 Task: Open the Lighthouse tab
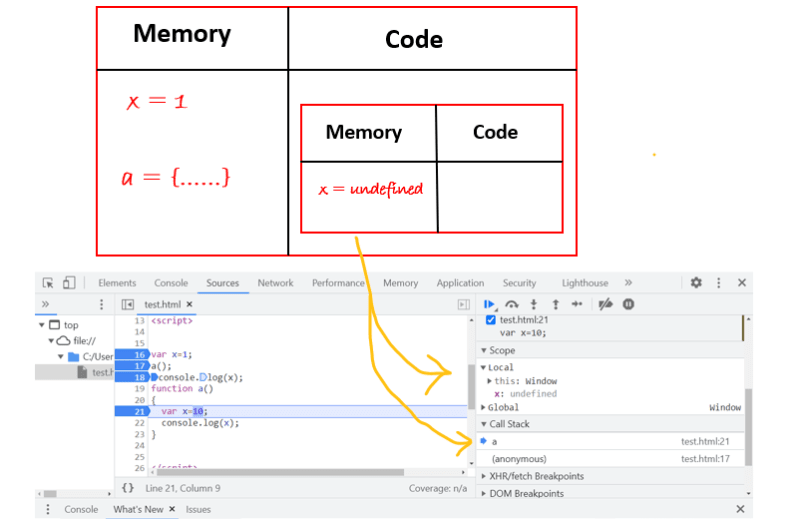585,283
